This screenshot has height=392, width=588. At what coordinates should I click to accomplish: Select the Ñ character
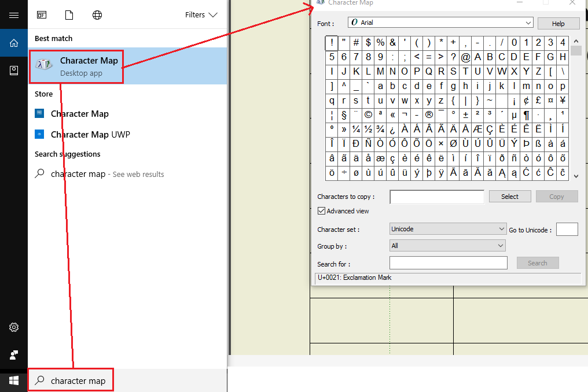368,143
